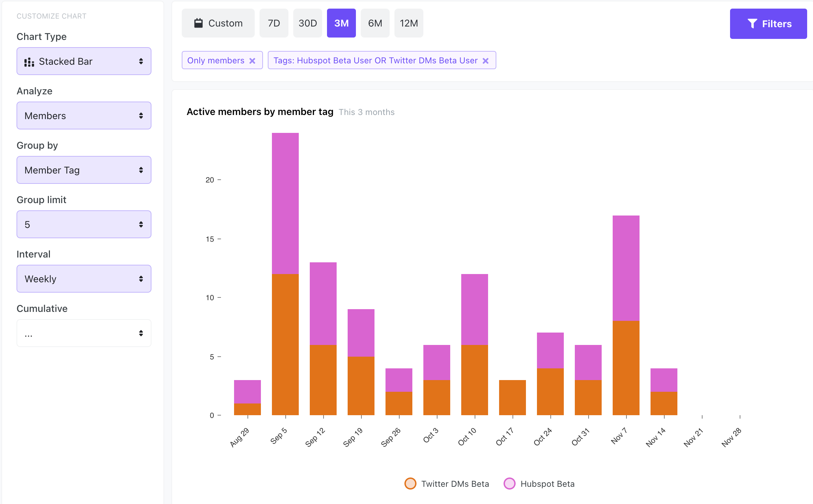This screenshot has height=504, width=813.
Task: Click the filter funnel icon
Action: tap(753, 23)
